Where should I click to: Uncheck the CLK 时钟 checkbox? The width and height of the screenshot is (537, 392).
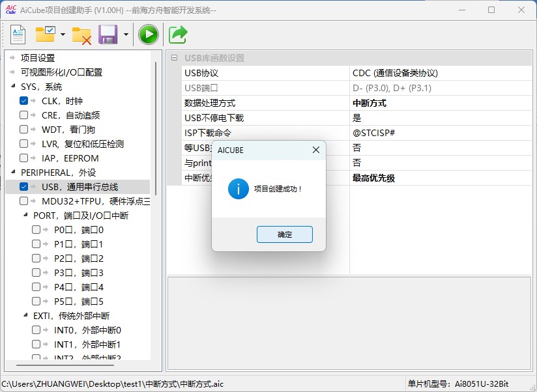(23, 100)
